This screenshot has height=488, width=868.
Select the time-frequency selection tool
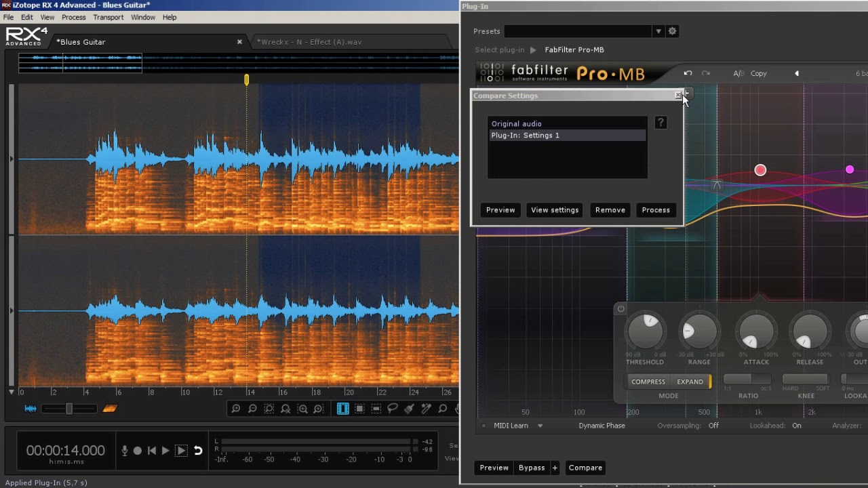360,409
